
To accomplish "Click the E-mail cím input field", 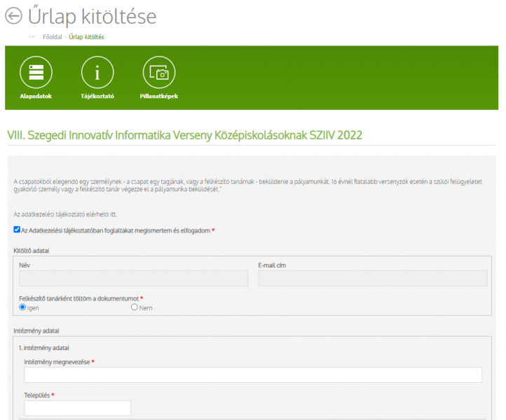I will click(372, 279).
